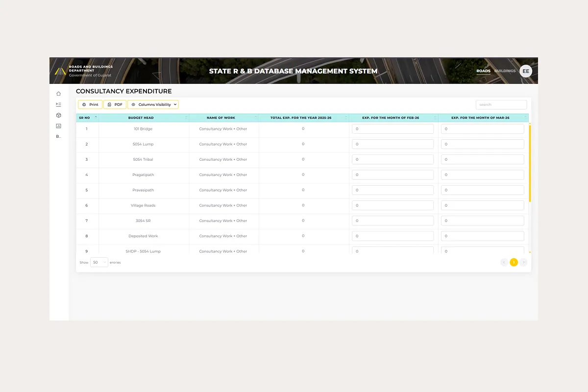
Task: Open the EE user profile avatar
Action: 525,71
